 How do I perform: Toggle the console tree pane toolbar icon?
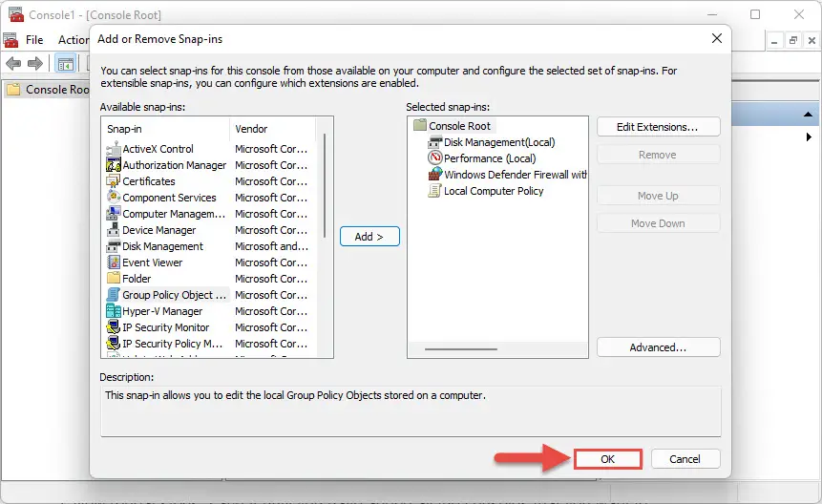point(66,64)
